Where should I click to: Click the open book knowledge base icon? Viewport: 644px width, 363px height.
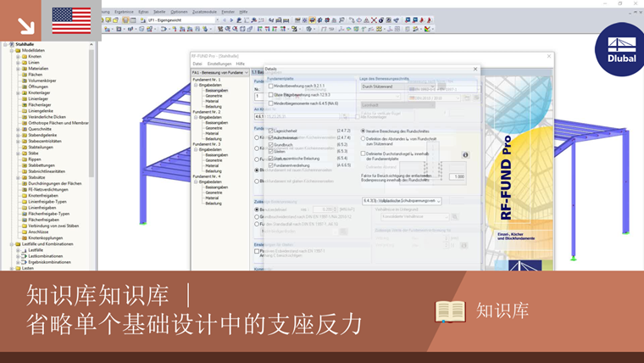pyautogui.click(x=450, y=311)
